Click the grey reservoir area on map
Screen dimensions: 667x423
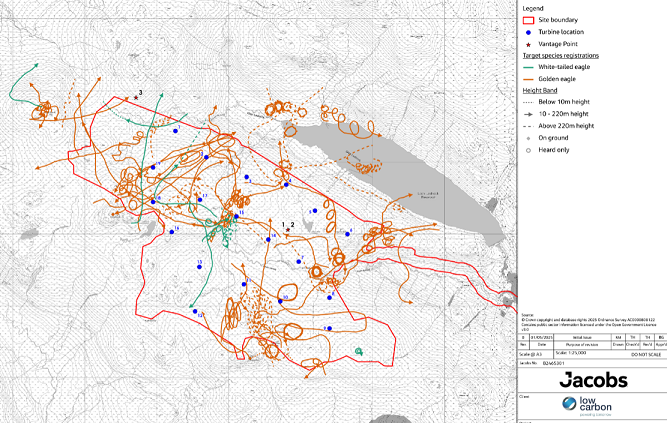pos(400,170)
